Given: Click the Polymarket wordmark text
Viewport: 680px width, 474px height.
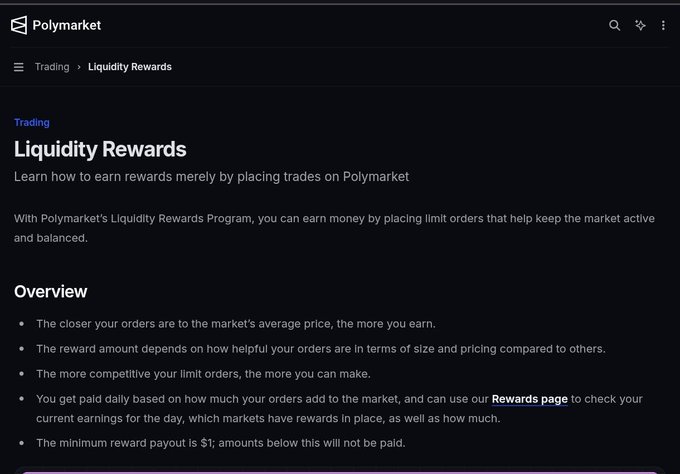Looking at the screenshot, I should click(x=67, y=25).
